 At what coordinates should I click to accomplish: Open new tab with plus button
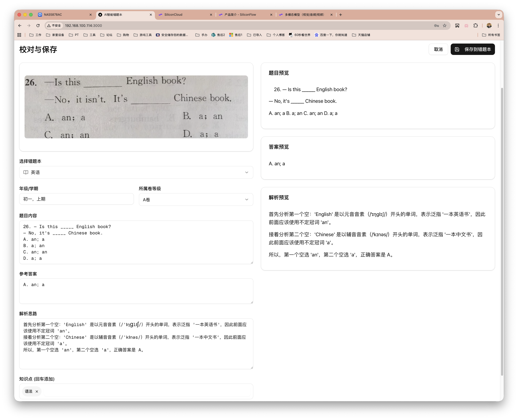pos(341,15)
